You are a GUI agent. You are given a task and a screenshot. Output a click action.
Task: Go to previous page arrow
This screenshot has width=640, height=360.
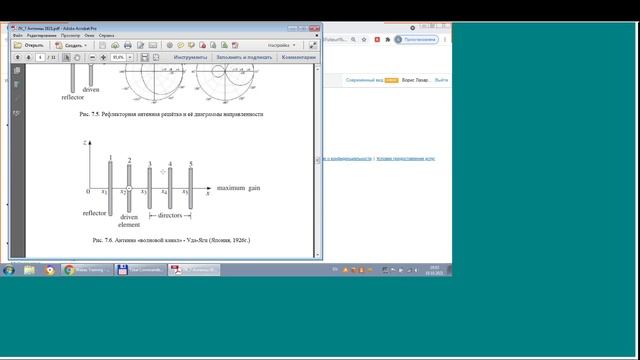18,58
